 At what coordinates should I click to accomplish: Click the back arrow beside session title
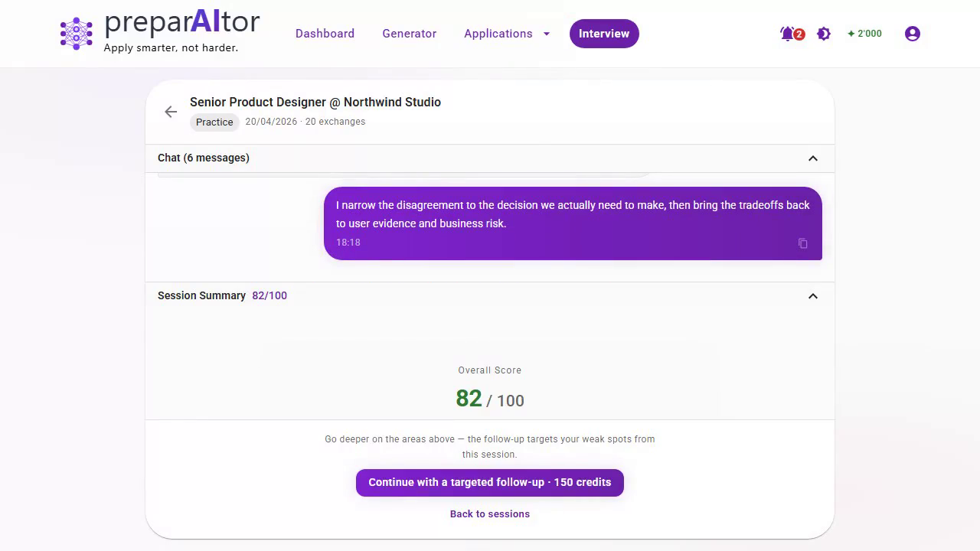pos(171,112)
